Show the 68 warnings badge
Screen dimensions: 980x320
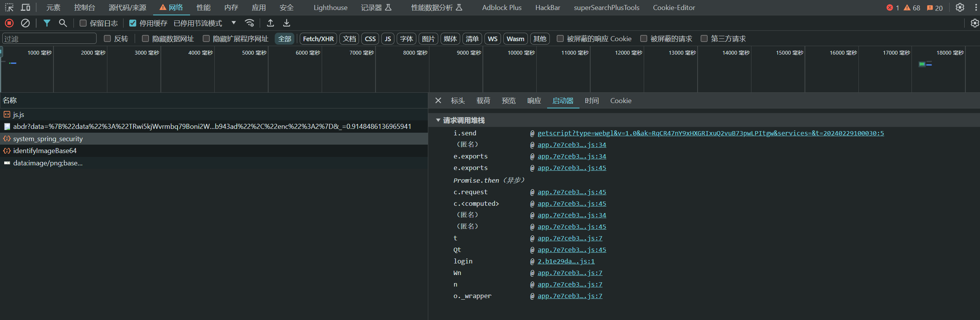tap(912, 8)
